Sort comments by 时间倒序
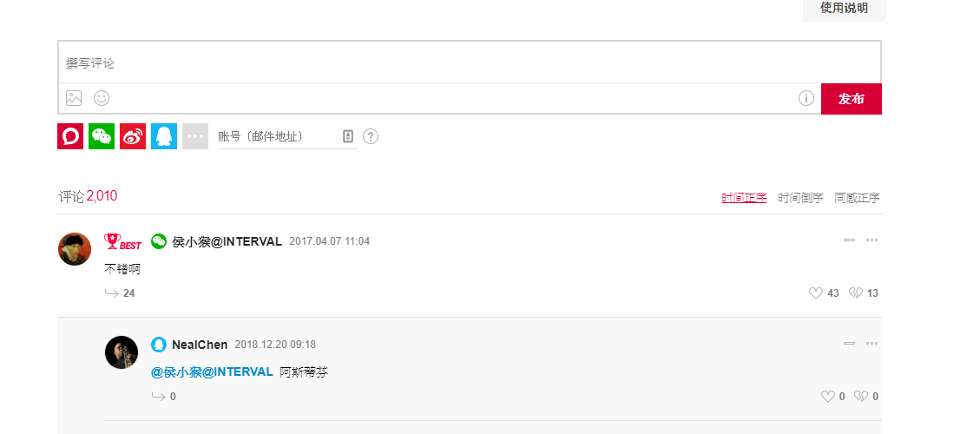Screen dimensions: 980x434 click(x=800, y=198)
